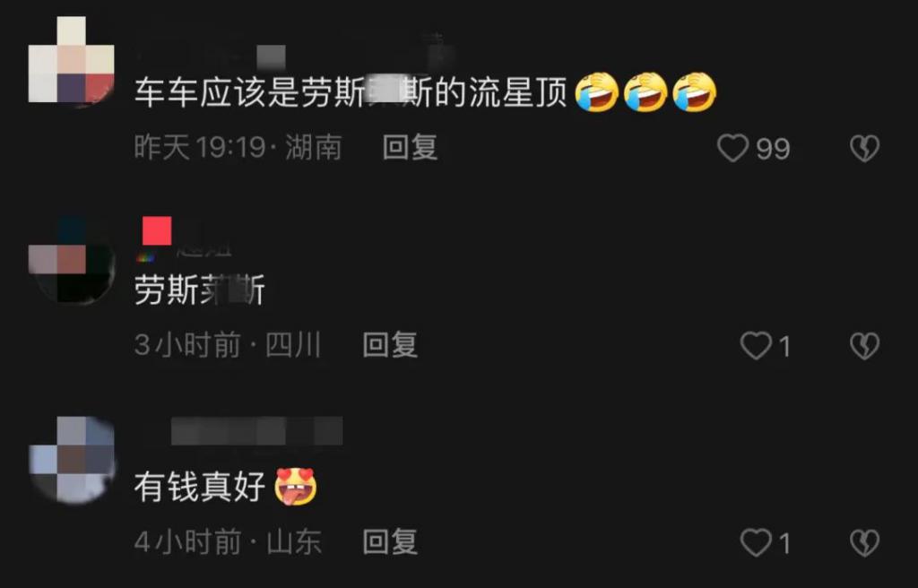Open the blurred username of the third commenter
Viewport: 918px width, 588px height.
[256, 431]
